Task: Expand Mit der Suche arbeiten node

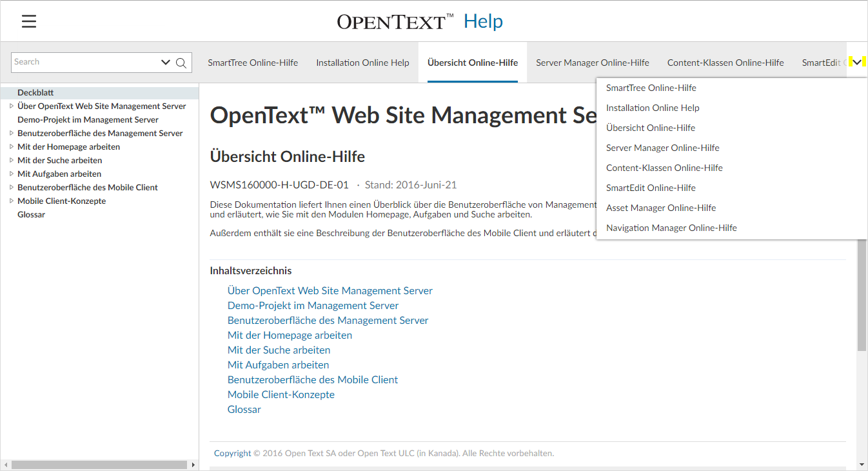Action: click(11, 161)
